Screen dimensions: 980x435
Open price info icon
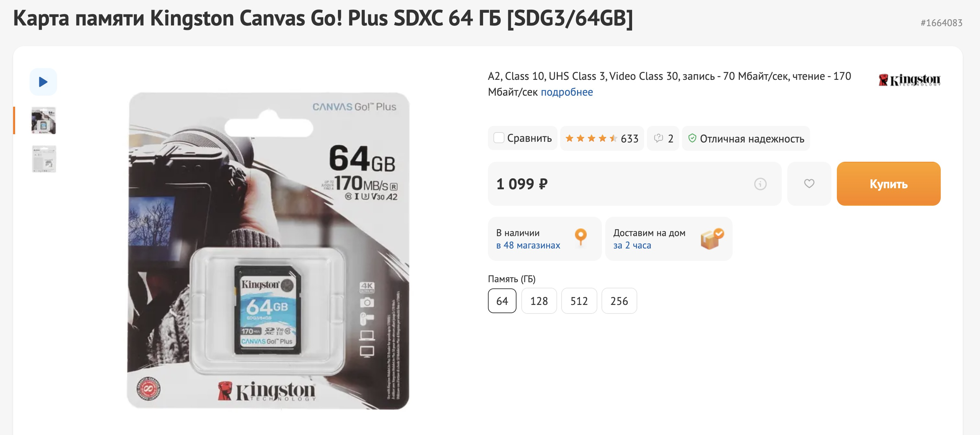[x=760, y=184]
